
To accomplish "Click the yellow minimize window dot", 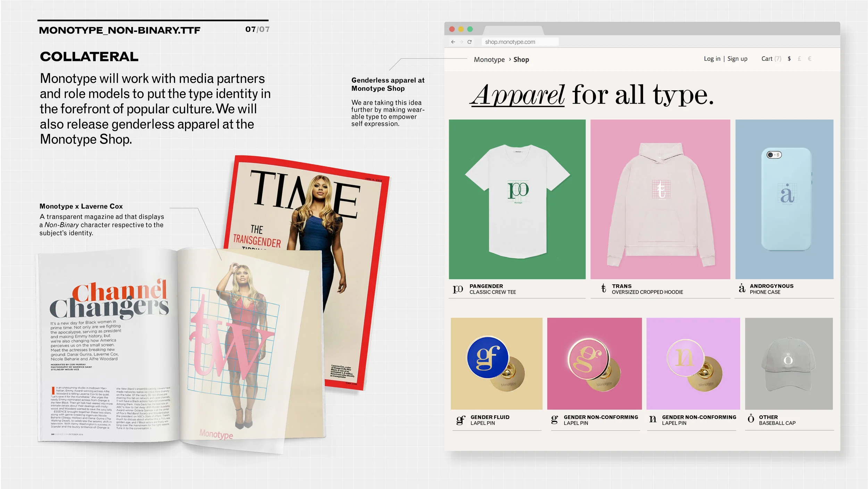I will [x=461, y=29].
